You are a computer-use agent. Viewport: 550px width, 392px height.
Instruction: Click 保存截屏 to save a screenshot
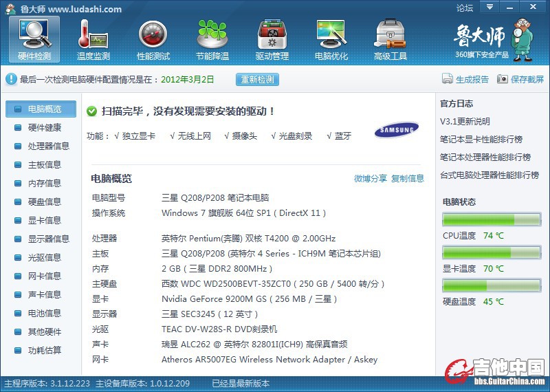tap(527, 79)
